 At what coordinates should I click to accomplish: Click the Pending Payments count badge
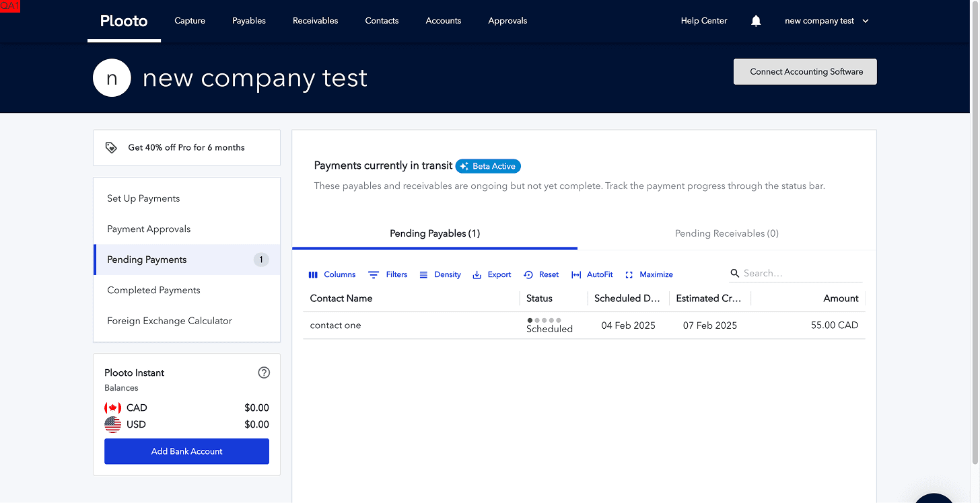click(x=261, y=260)
